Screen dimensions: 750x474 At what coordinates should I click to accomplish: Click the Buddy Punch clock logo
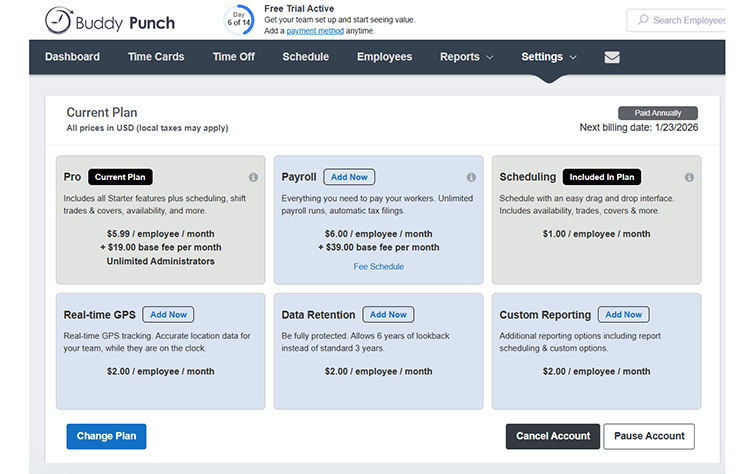[59, 20]
